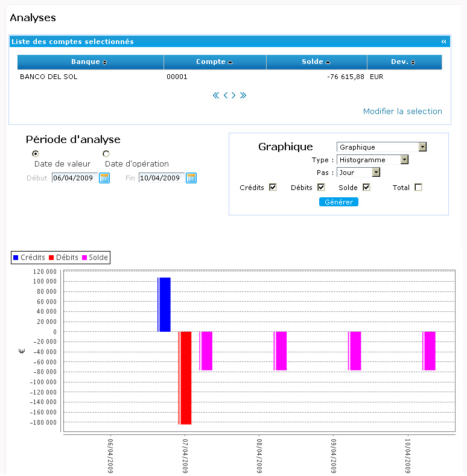Open calendar picker for Fin date

pyautogui.click(x=191, y=178)
